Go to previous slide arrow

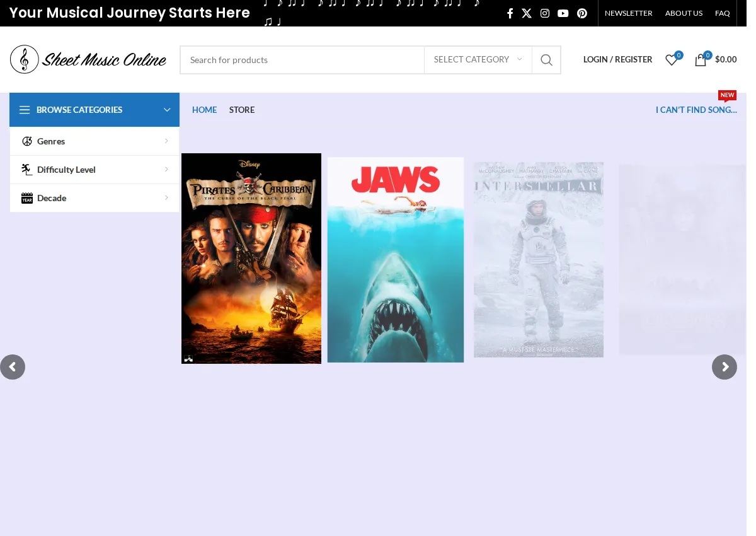coord(13,367)
